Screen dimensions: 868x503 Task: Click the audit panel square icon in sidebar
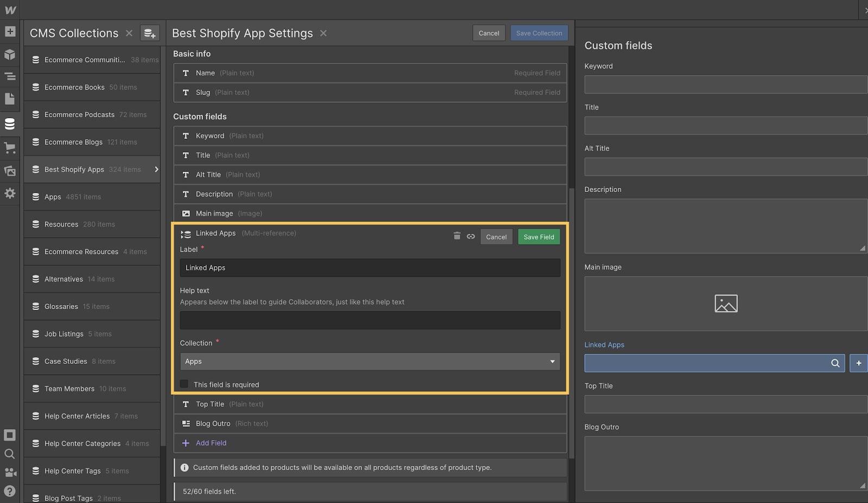coord(10,435)
